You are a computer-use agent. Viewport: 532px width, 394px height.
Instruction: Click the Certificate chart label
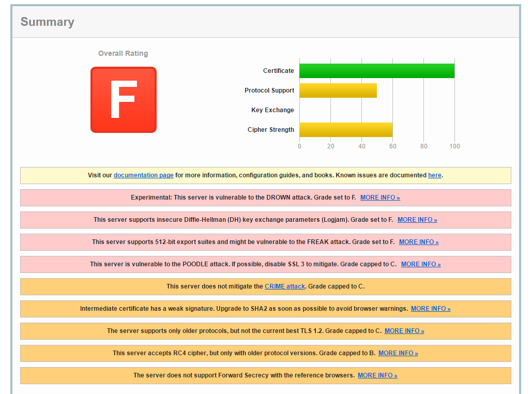tap(278, 71)
